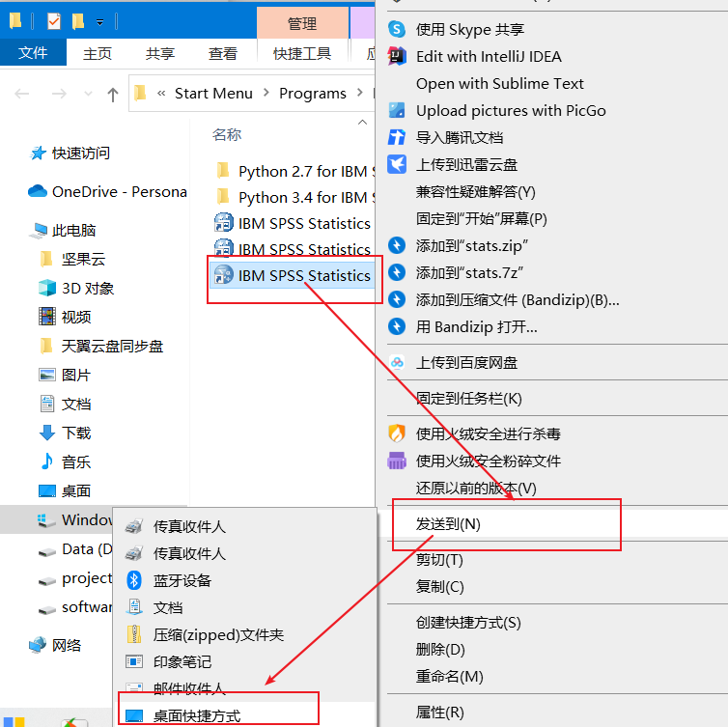Click Bandizip icon beside stats.7z

[x=397, y=272]
